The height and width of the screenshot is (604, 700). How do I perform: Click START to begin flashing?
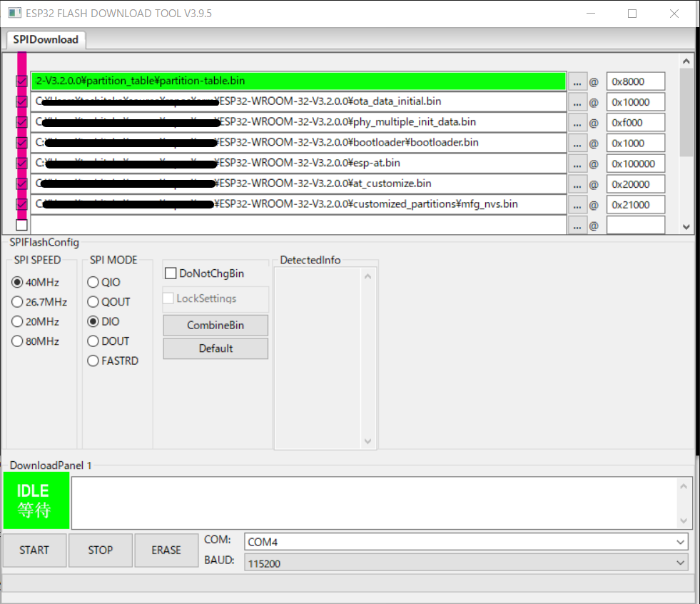pyautogui.click(x=34, y=550)
